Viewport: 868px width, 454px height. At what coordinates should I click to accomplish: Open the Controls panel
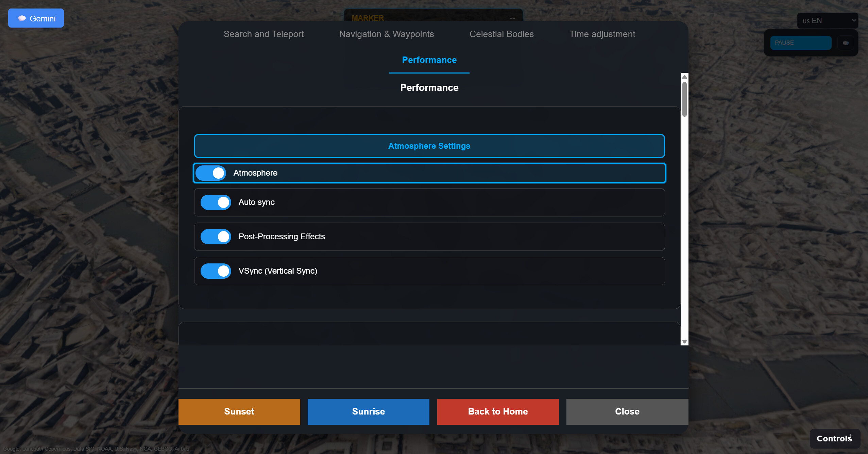pyautogui.click(x=835, y=439)
